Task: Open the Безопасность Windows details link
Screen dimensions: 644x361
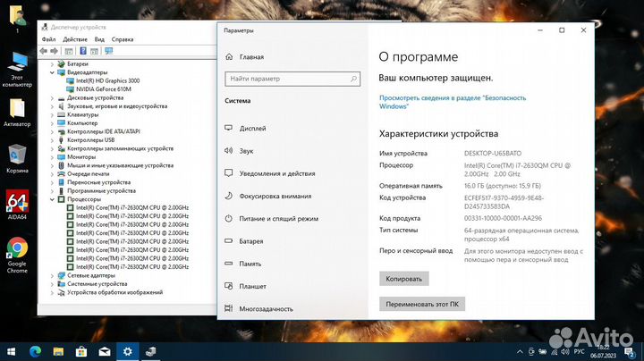Action: (453, 102)
